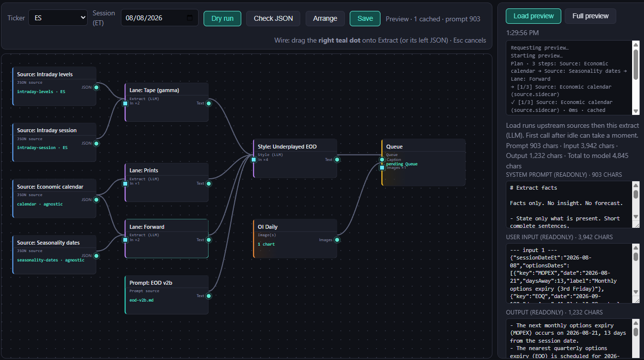Screen dimensions: 644x360
Task: Click the preview log scrollbar
Action: coord(636,78)
